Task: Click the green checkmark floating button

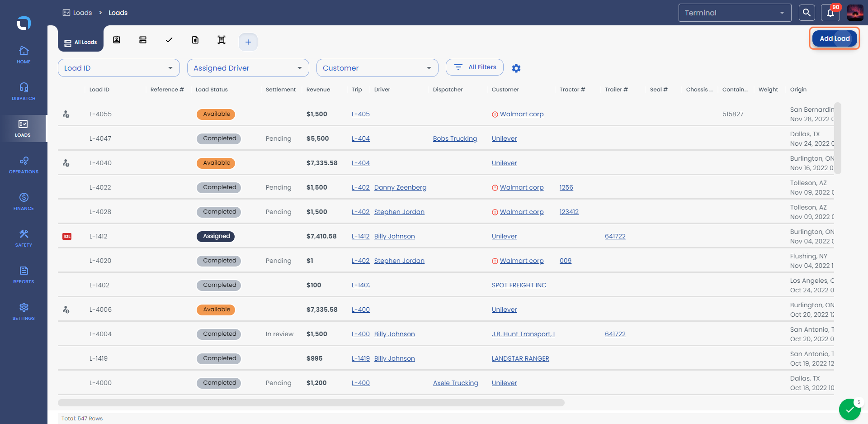Action: [x=850, y=410]
